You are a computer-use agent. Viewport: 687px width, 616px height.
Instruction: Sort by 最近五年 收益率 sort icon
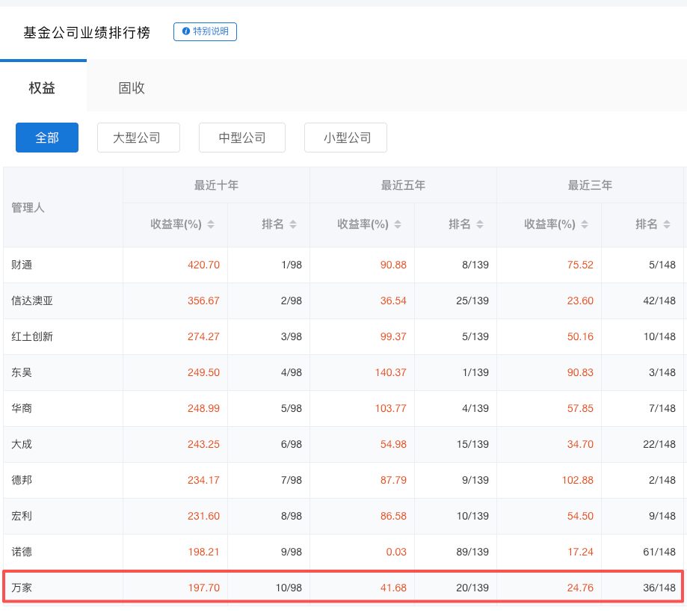point(398,224)
